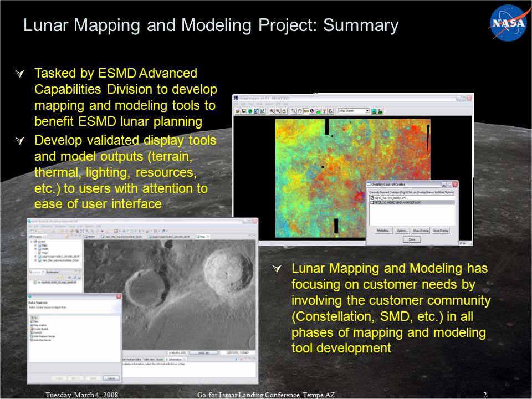Click Cancel in the Data Sources dialog
The width and height of the screenshot is (532, 399).
point(111,378)
